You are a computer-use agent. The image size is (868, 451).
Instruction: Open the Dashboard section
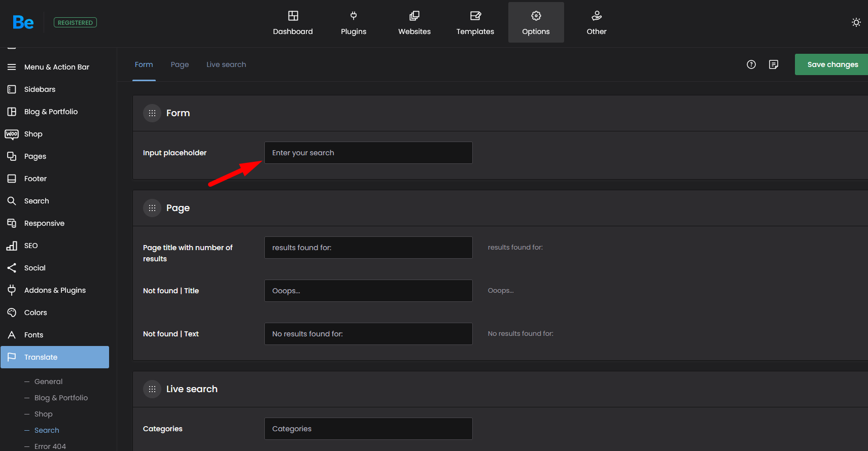(x=293, y=23)
